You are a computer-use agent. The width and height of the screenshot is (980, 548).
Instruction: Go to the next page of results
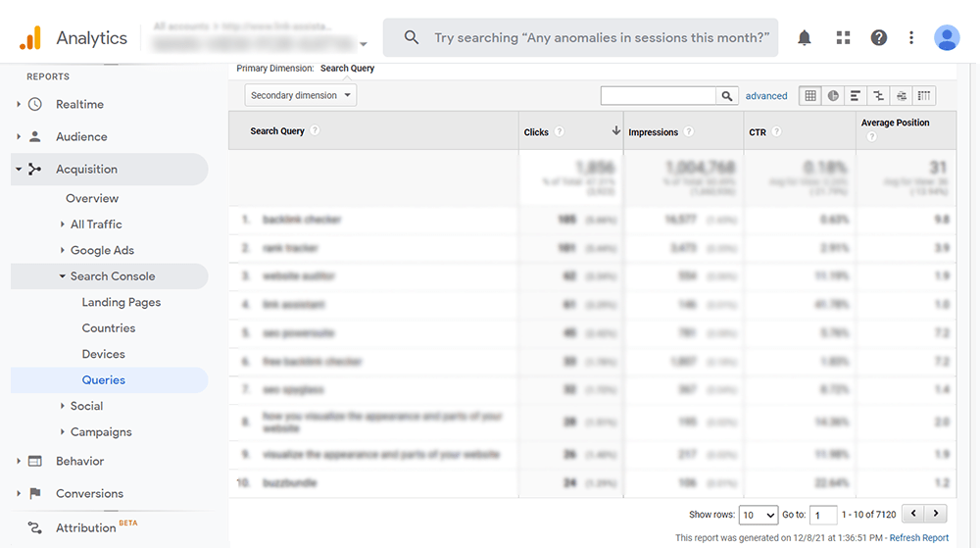click(x=938, y=514)
